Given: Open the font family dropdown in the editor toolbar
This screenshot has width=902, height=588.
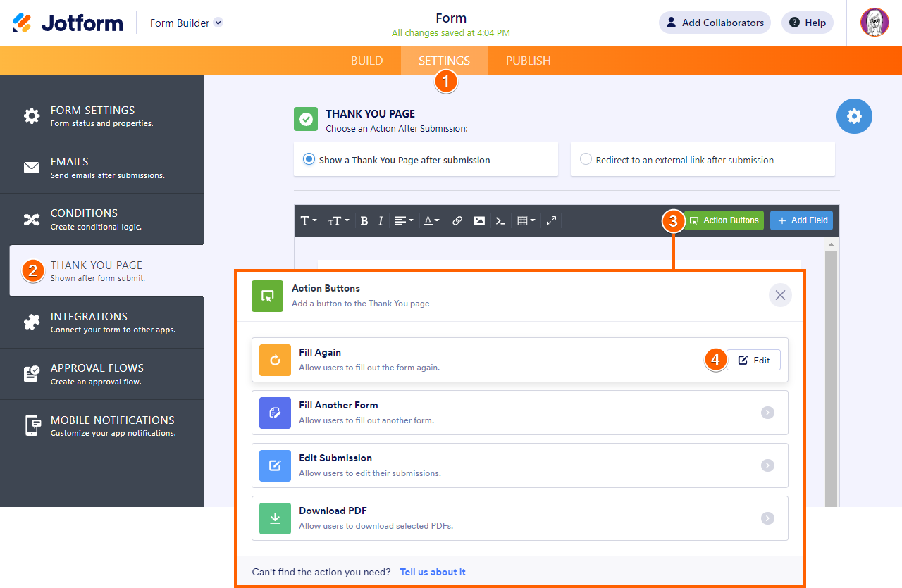Looking at the screenshot, I should 309,220.
